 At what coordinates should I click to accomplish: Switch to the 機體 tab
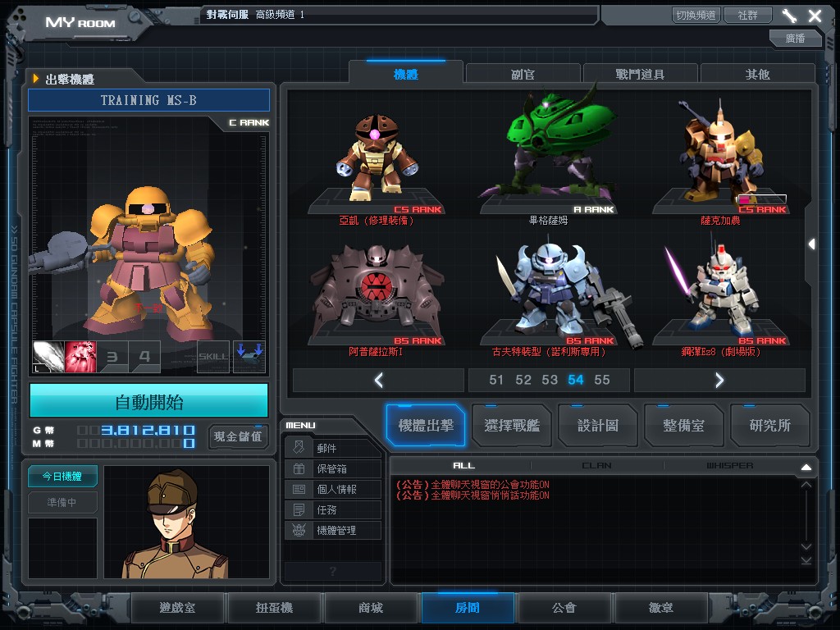pyautogui.click(x=405, y=74)
